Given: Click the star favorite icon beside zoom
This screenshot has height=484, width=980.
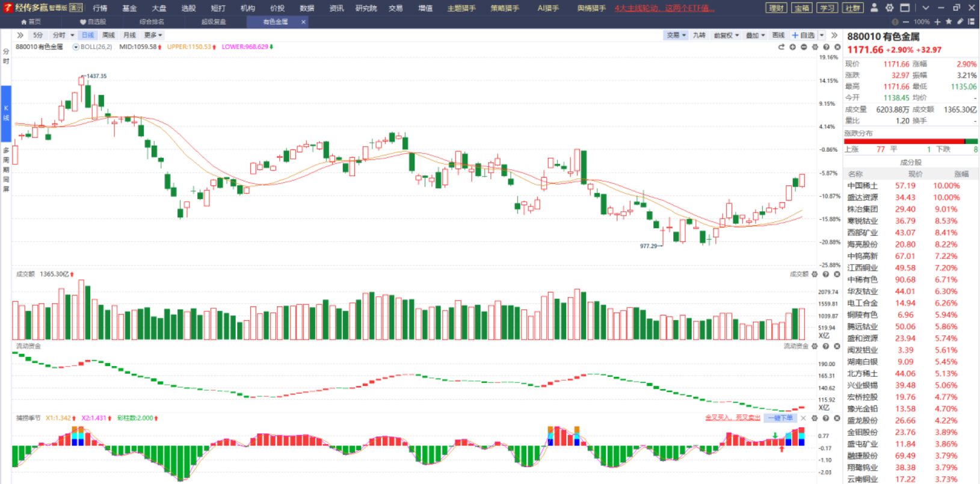Looking at the screenshot, I should pos(949,22).
